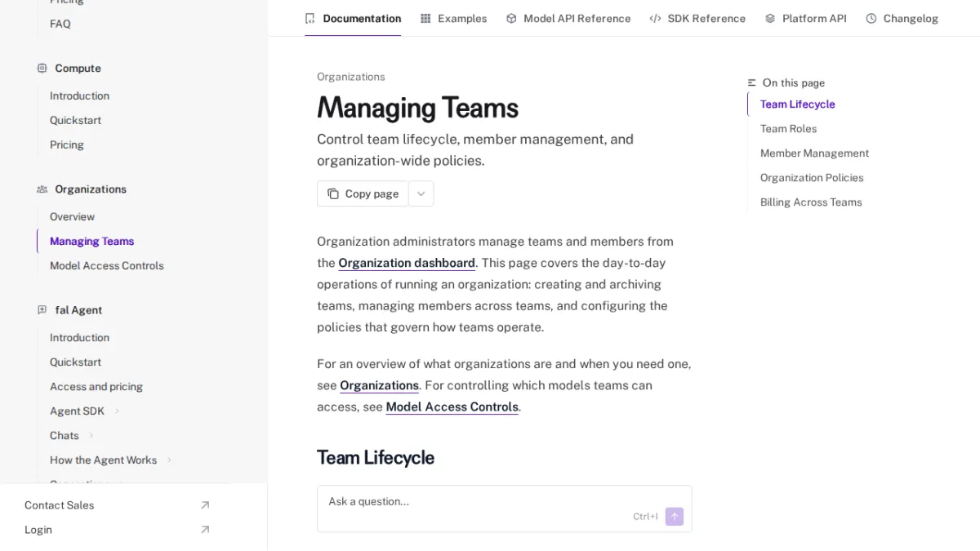Screen dimensions: 980x551
Task: Open Compute Introduction in sidebar
Action: point(79,96)
